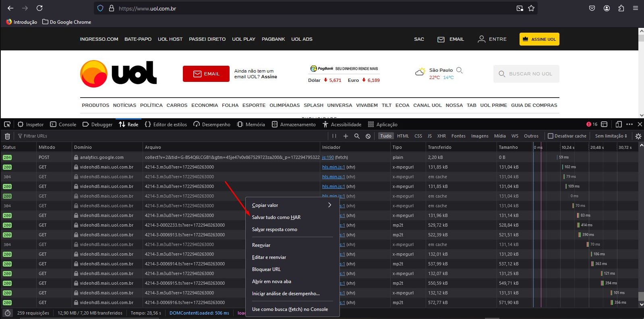644x319 pixels.
Task: Open the Pocket save icon
Action: point(592,8)
